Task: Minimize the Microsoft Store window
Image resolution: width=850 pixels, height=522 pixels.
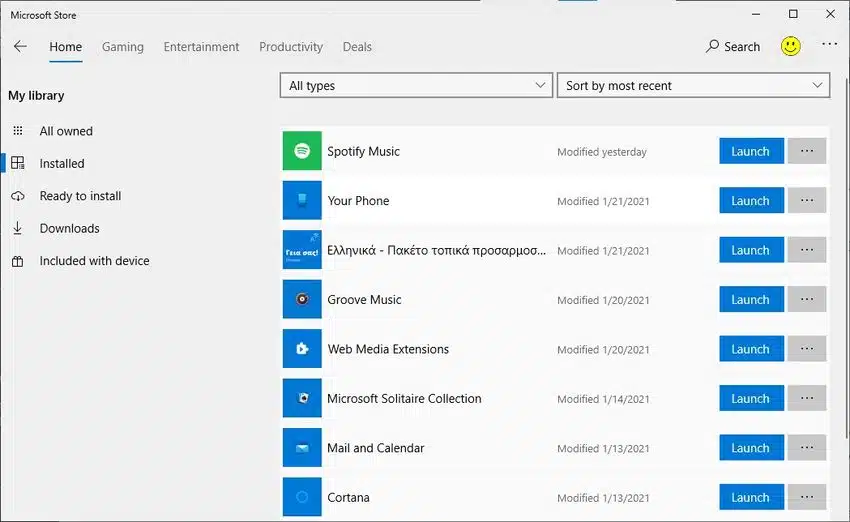Action: click(756, 14)
